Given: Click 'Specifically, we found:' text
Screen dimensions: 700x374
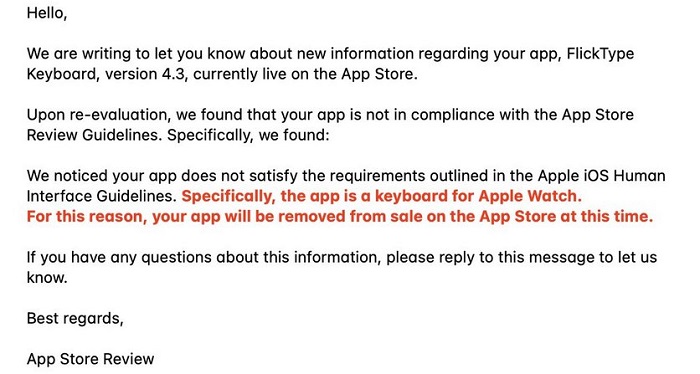Looking at the screenshot, I should [x=248, y=135].
